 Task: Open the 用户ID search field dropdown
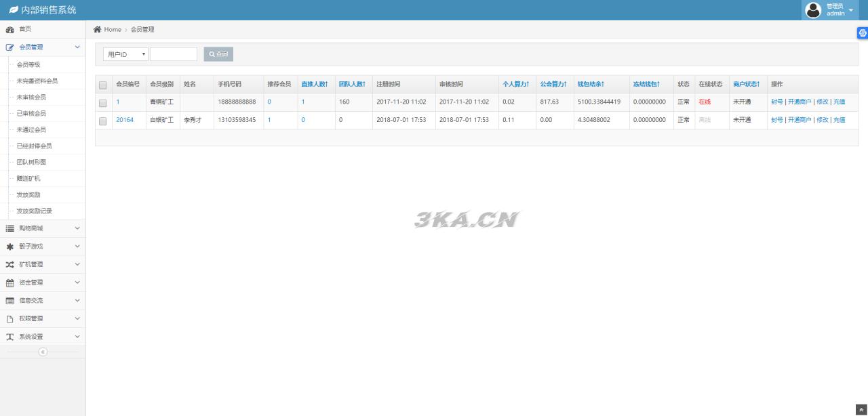pos(125,54)
